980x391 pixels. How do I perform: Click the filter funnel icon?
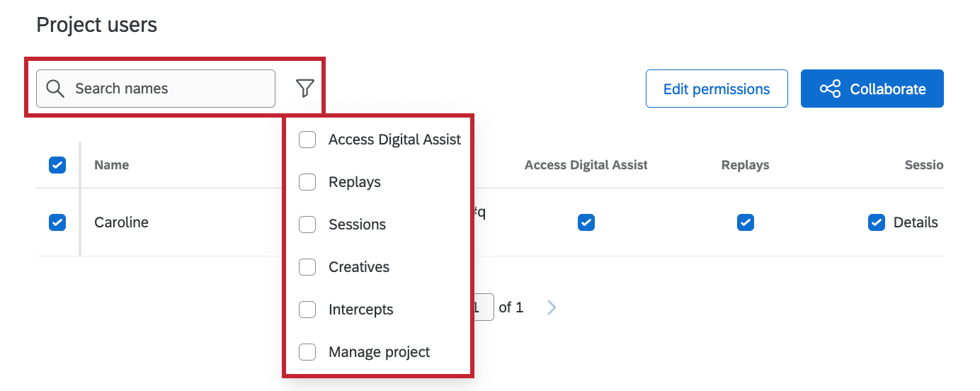click(x=304, y=89)
